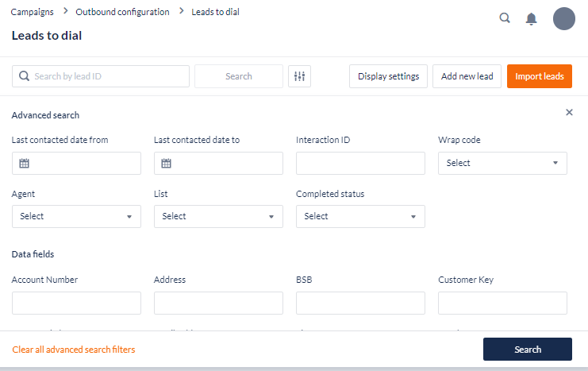588x371 pixels.
Task: Open Display settings
Action: (x=388, y=76)
